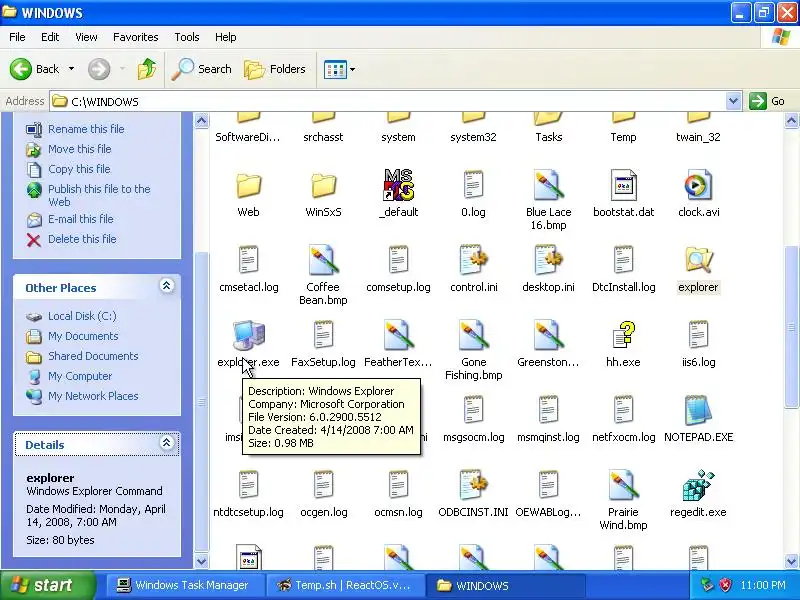Select the netfxocm.log file
Screen dimensions: 800x600
tap(623, 410)
